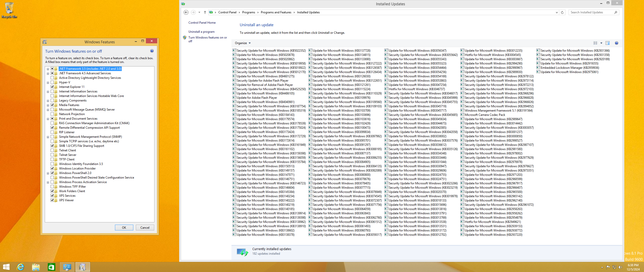This screenshot has width=644, height=272.
Task: Click the Windows Features title bar icon
Action: click(x=45, y=42)
